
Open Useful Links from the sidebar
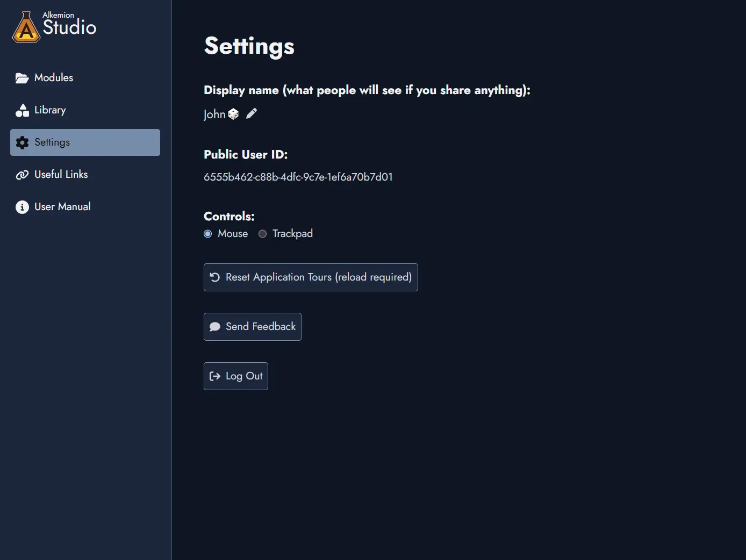click(61, 174)
